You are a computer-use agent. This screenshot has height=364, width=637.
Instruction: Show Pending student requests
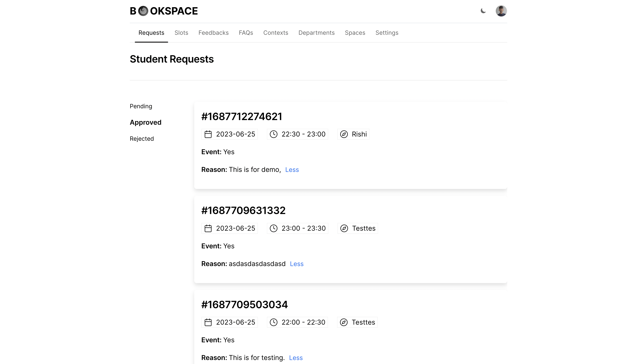[x=141, y=106]
